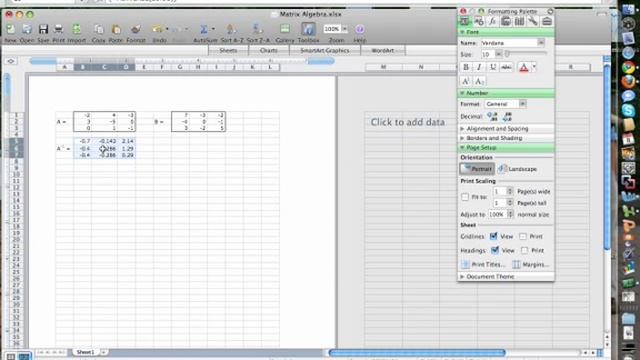The width and height of the screenshot is (640, 360).
Task: Select the Sheet1 sheet tab
Action: [x=85, y=352]
